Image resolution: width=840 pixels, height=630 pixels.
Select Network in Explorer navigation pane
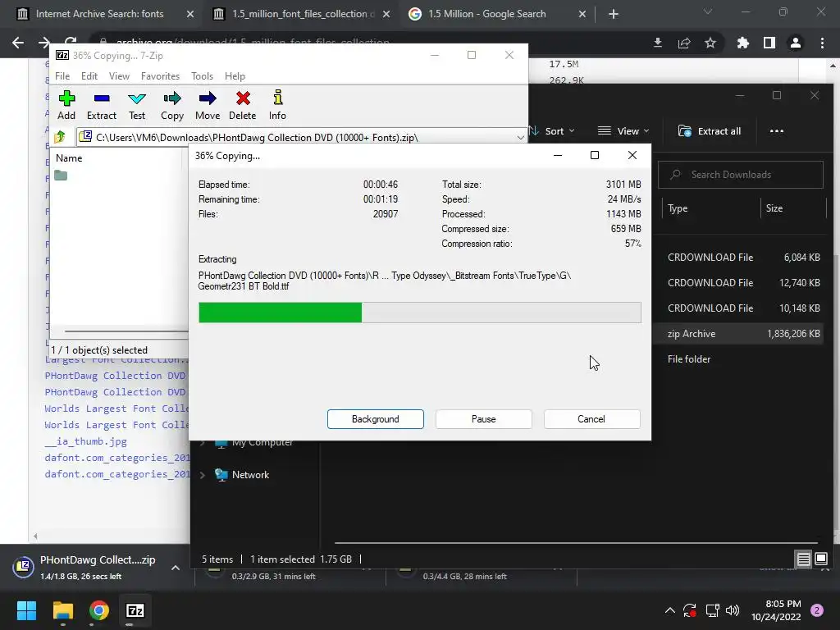(250, 475)
